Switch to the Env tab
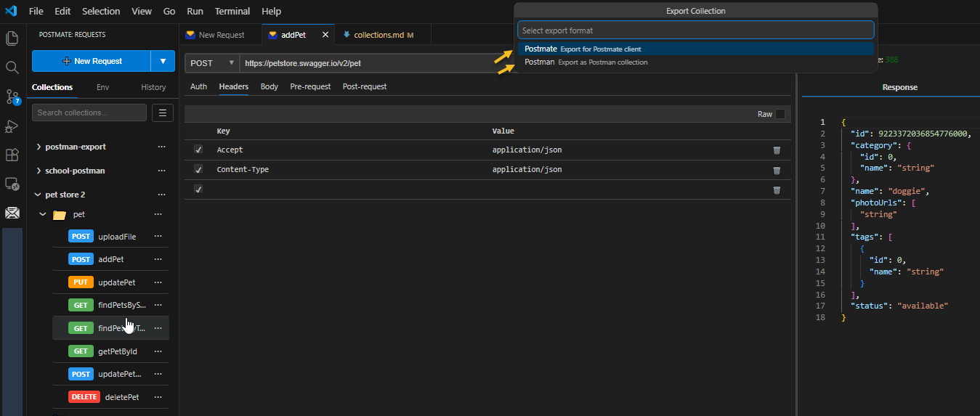Viewport: 980px width, 416px height. coord(103,87)
